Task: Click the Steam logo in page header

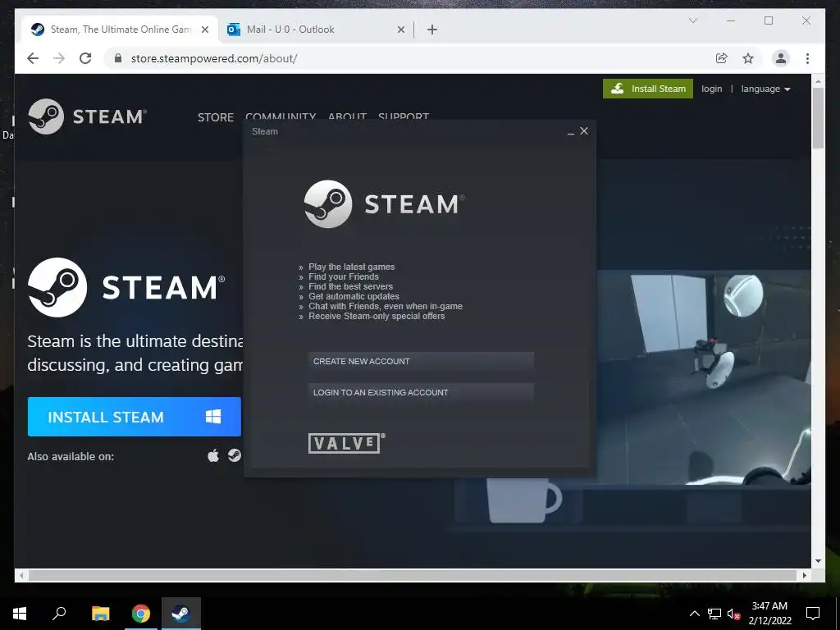Action: (x=87, y=116)
